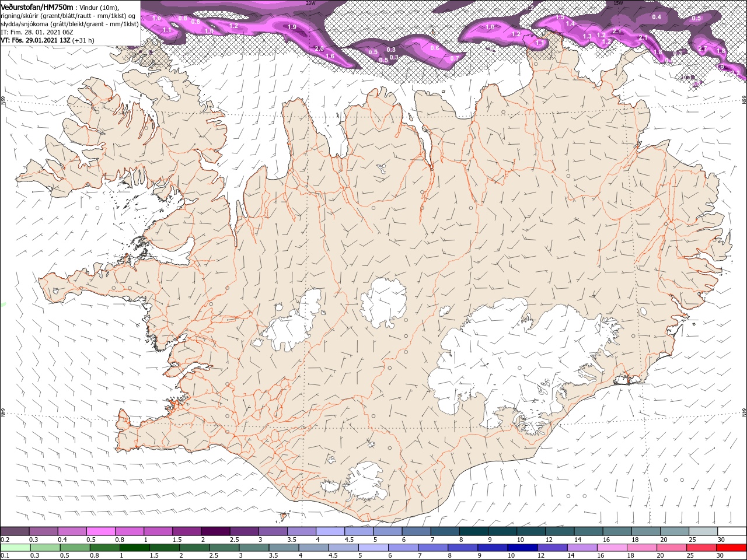Click the 2.7 precipitation value in northeast

click(x=703, y=49)
